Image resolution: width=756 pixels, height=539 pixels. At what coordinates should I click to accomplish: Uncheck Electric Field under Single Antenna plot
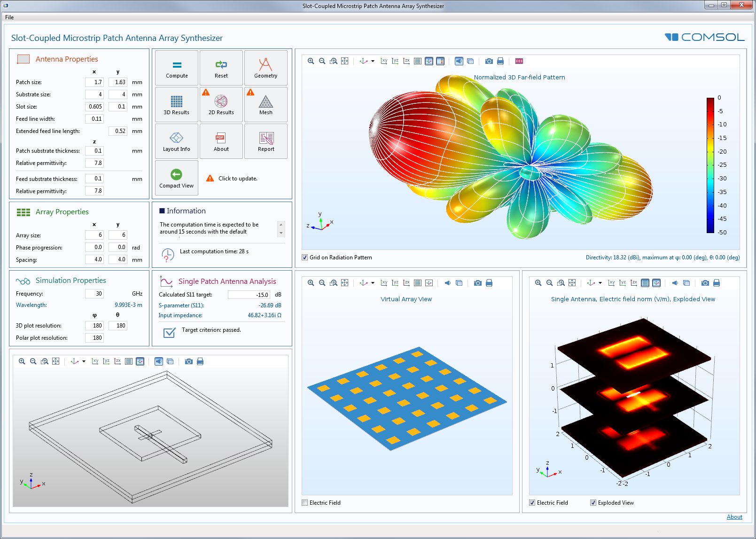(532, 503)
